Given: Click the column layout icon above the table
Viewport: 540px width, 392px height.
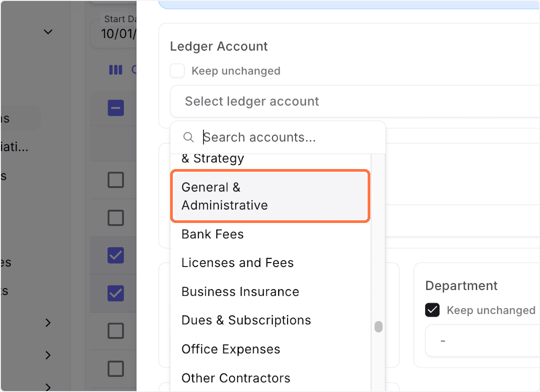Looking at the screenshot, I should 116,70.
